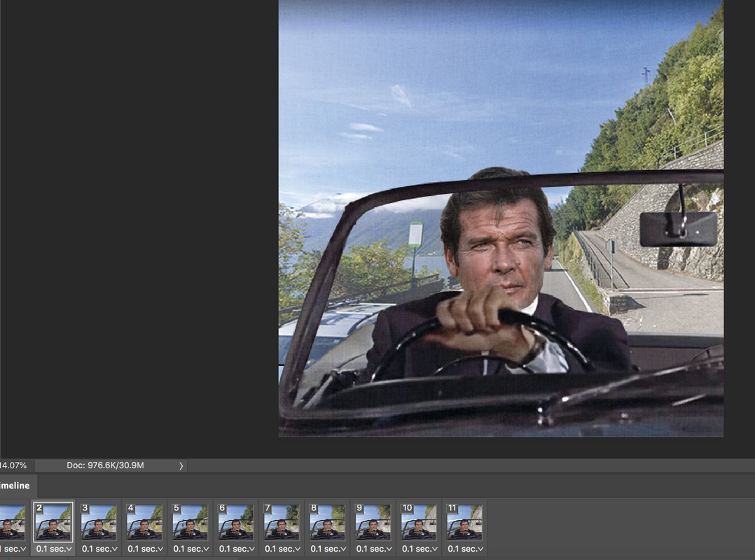Open frame 8 delay time dropdown
The width and height of the screenshot is (755, 560).
point(328,549)
